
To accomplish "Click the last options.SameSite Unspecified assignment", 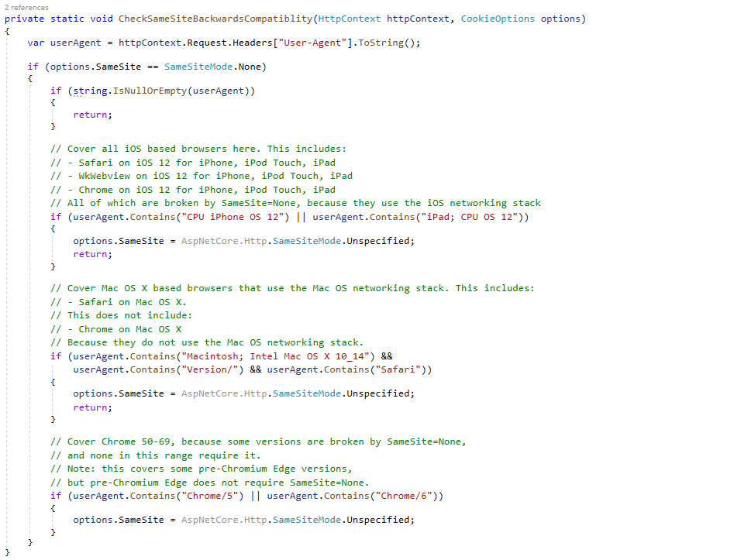I will (244, 520).
